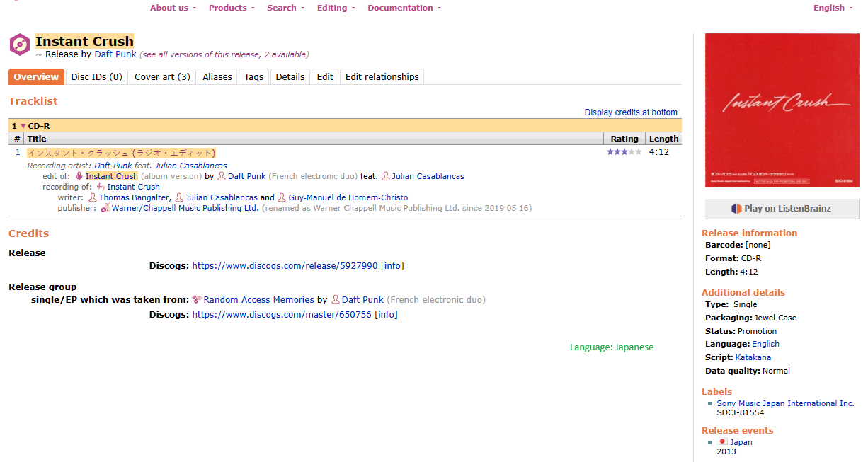Open the red Instant Crush cover art thumbnail
The width and height of the screenshot is (868, 462).
pos(782,110)
